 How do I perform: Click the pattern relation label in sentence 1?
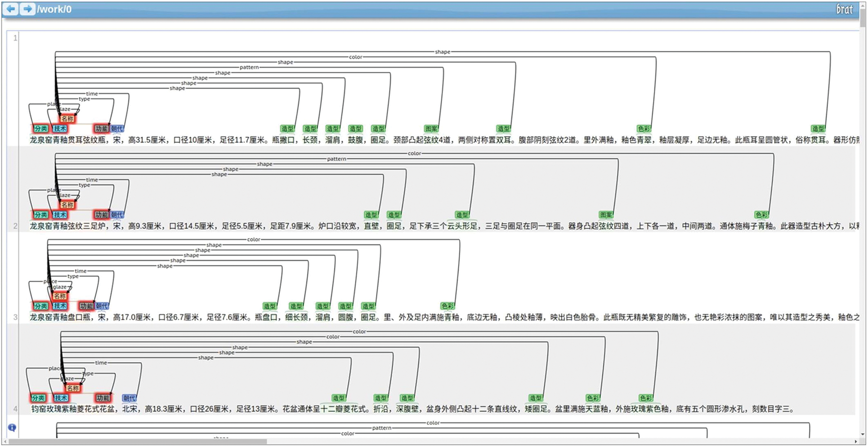pyautogui.click(x=249, y=67)
